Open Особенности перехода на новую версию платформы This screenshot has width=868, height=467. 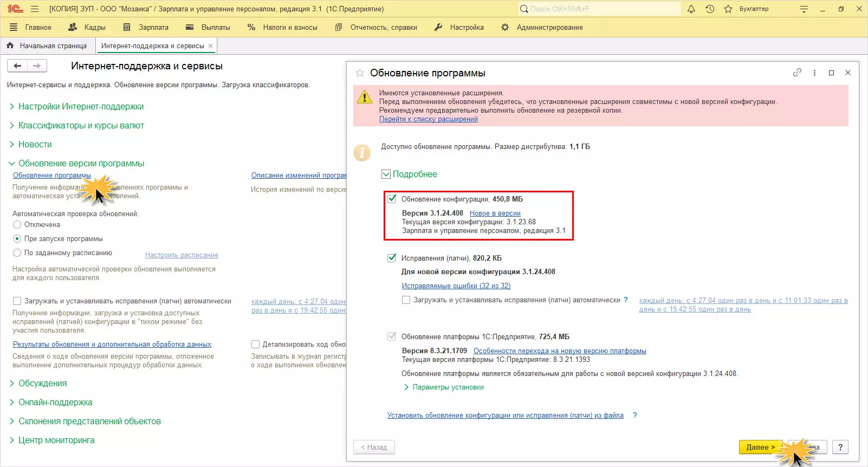(560, 351)
